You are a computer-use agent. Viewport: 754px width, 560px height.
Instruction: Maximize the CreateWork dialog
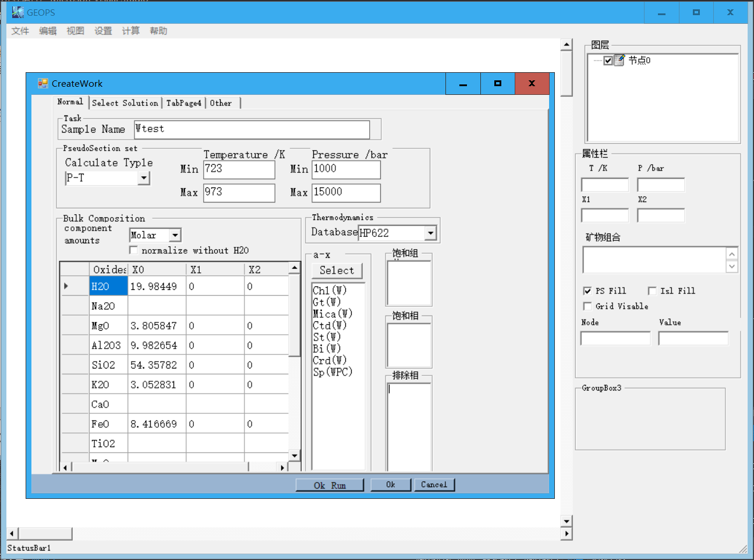tap(497, 83)
